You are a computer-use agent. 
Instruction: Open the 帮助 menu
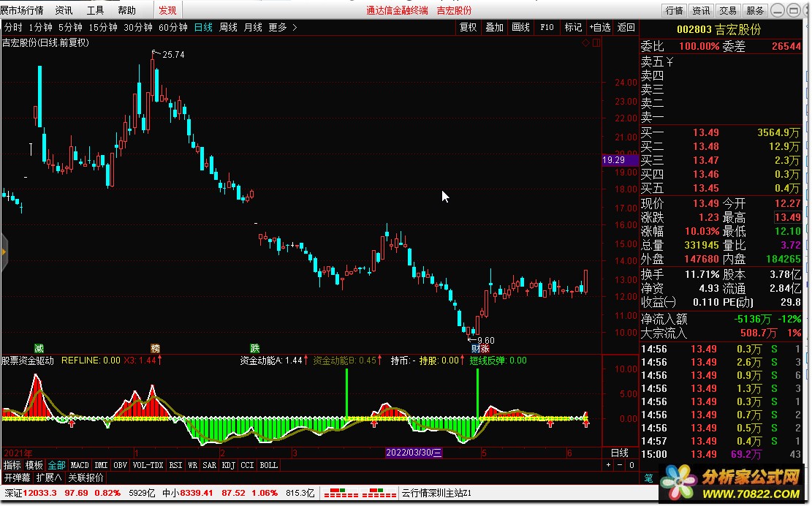coord(126,10)
